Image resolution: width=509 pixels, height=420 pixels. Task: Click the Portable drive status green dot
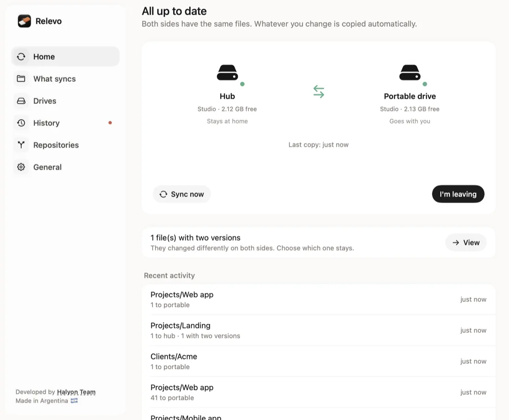click(x=425, y=84)
